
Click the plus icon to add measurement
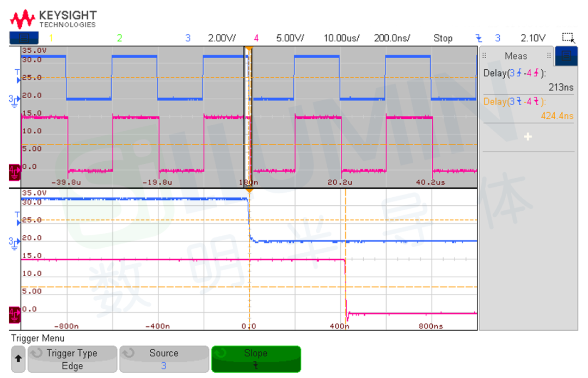pos(528,137)
